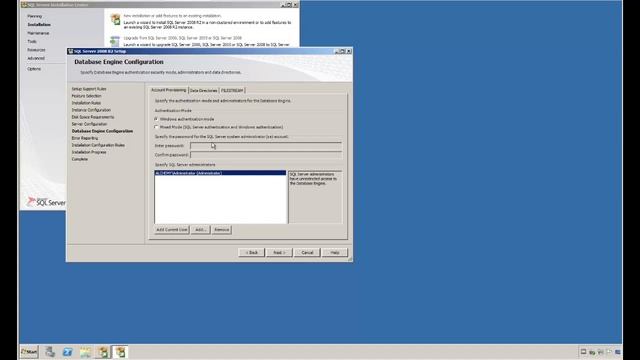Close the SQL Server 2008 R2 Setup window
640x360 pixels.
pyautogui.click(x=349, y=51)
